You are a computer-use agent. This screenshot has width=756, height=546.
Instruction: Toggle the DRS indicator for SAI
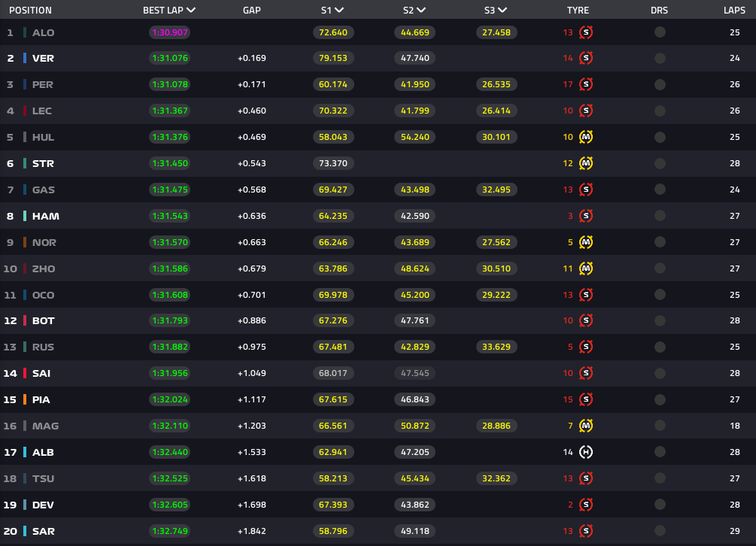[x=660, y=373]
